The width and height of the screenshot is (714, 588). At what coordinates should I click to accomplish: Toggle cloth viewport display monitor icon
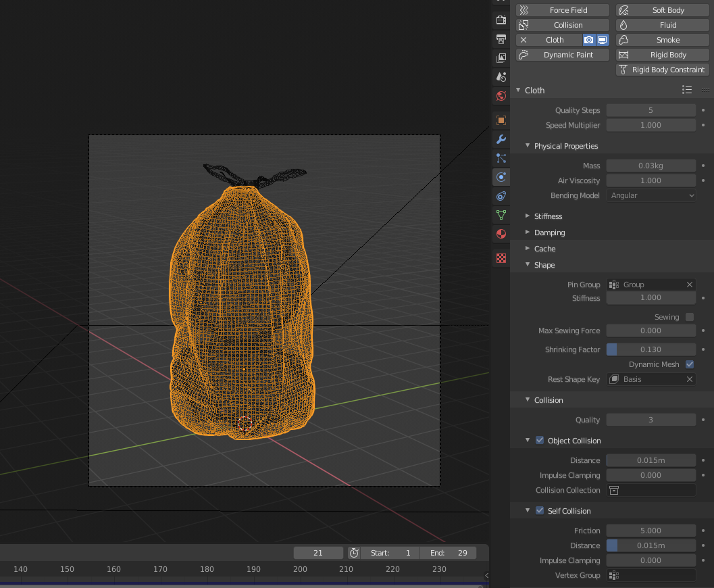tap(602, 40)
